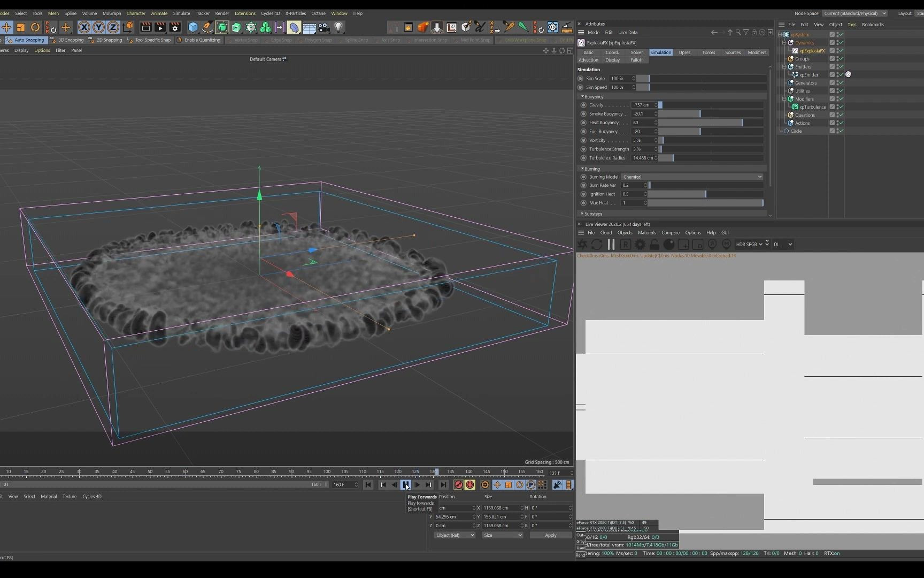Collapse the Burning section
Viewport: 924px width, 578px height.
tap(582, 169)
